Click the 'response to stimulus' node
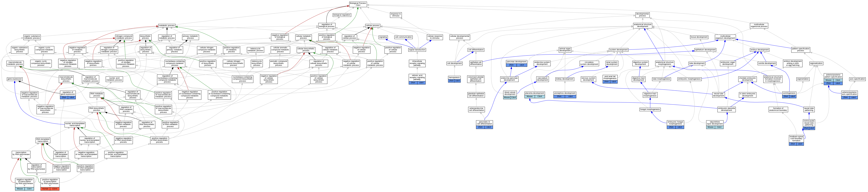868x192 pixels. (396, 15)
